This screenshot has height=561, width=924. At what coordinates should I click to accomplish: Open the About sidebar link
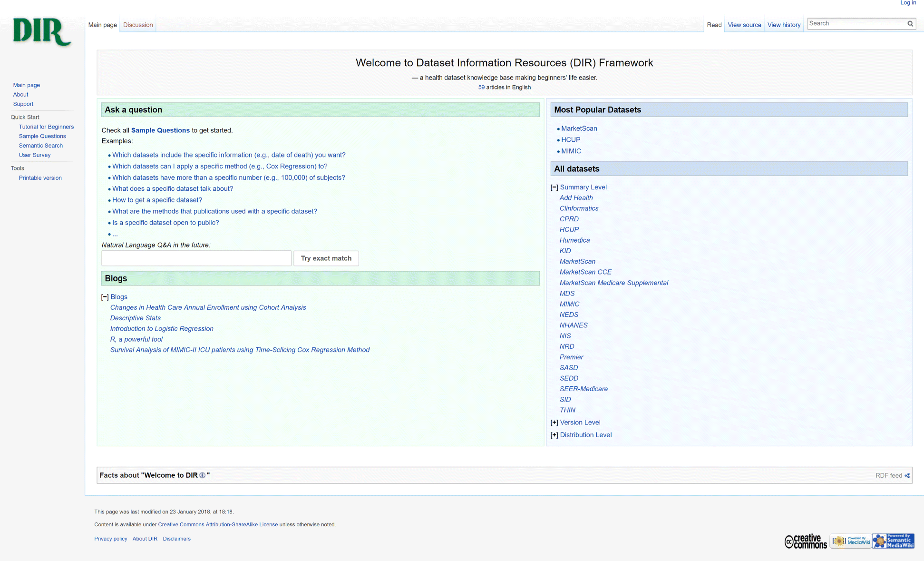pos(20,95)
